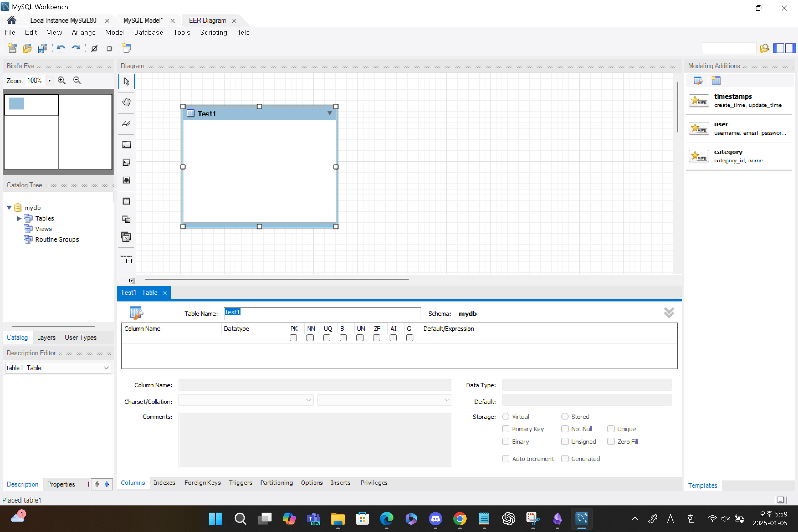Select the new layer tool
Screen dimensions: 798x532
click(x=126, y=145)
